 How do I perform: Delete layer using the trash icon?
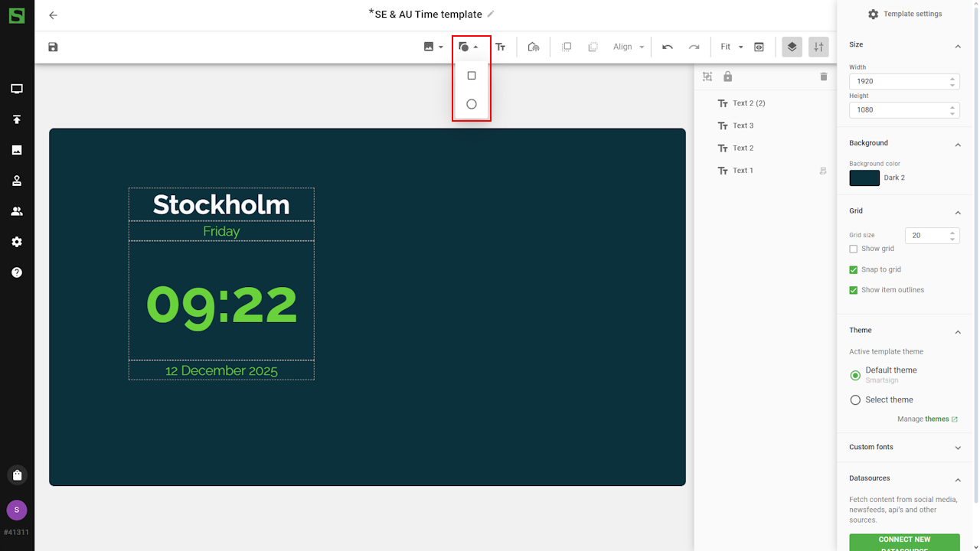[x=824, y=77]
